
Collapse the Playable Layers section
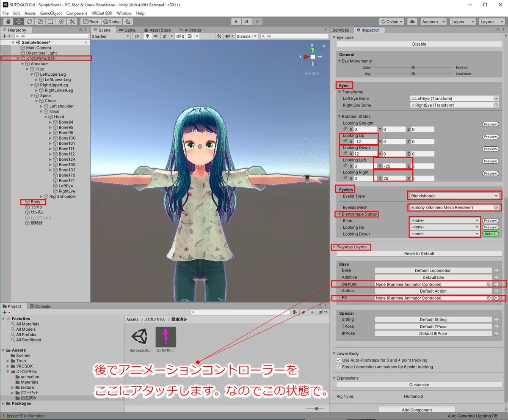pyautogui.click(x=334, y=247)
